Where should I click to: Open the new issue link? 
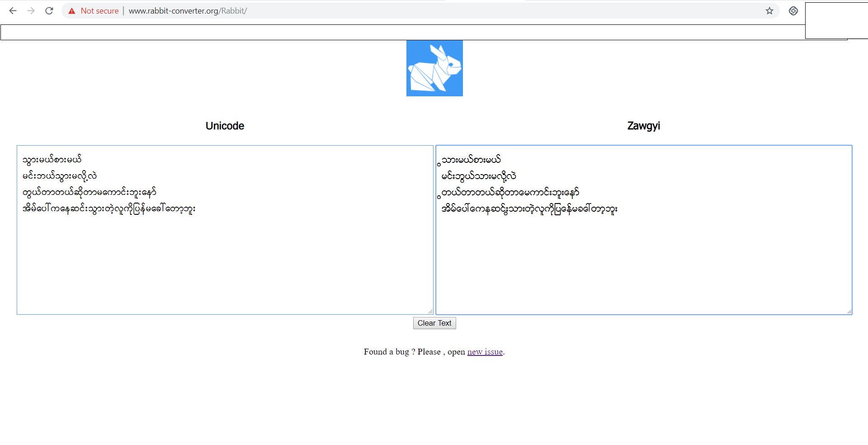pos(485,352)
